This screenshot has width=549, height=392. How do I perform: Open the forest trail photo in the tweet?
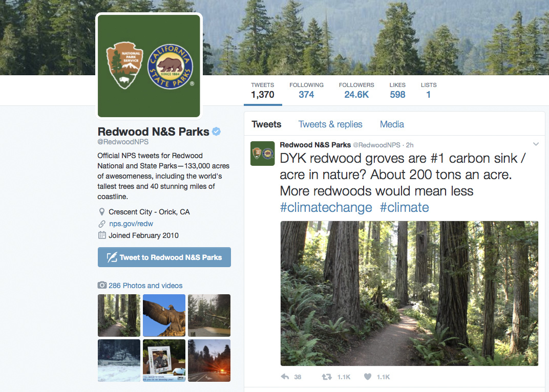(408, 293)
